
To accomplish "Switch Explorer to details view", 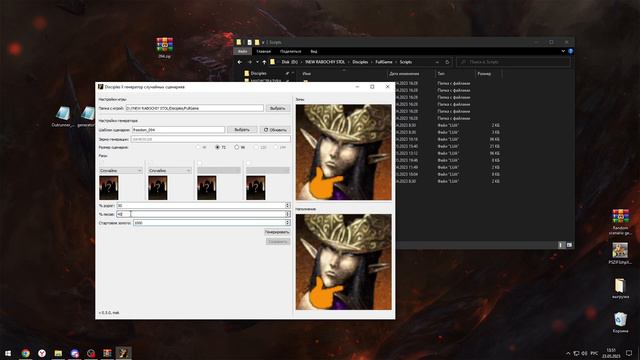I will pos(561,245).
